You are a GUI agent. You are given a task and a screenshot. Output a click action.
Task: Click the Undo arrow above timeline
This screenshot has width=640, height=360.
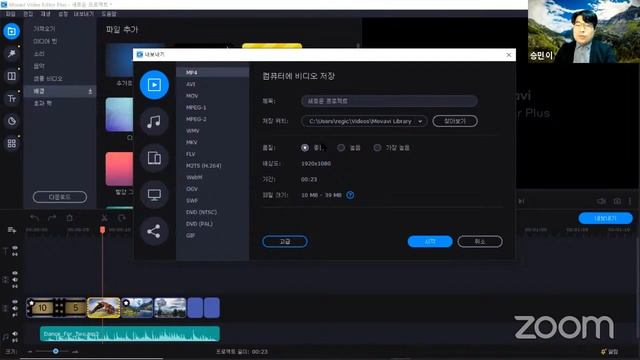tap(34, 218)
